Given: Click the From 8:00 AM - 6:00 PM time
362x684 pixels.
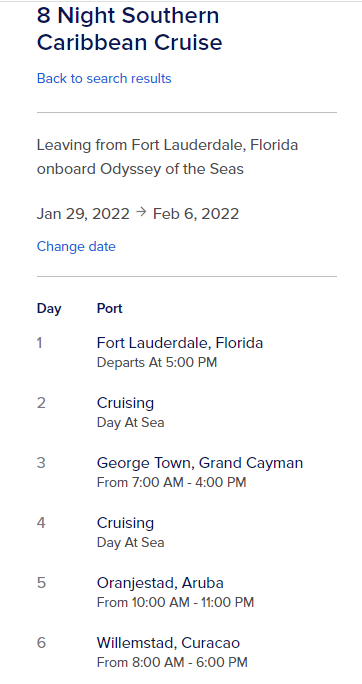Looking at the screenshot, I should tap(172, 663).
